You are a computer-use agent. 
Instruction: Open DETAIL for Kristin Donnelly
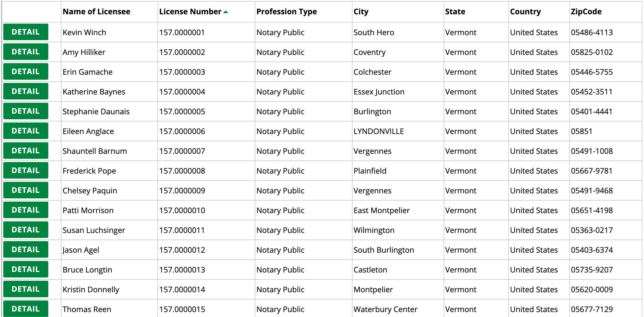[x=25, y=289]
